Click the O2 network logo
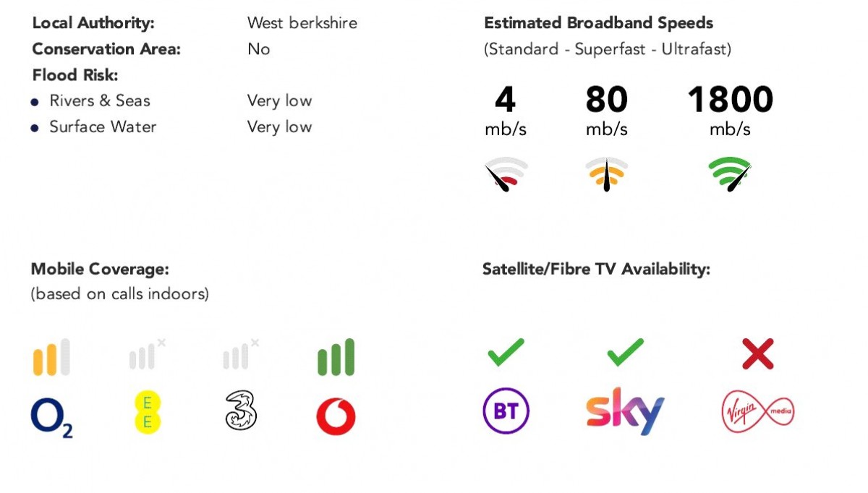This screenshot has width=868, height=493. 51,418
